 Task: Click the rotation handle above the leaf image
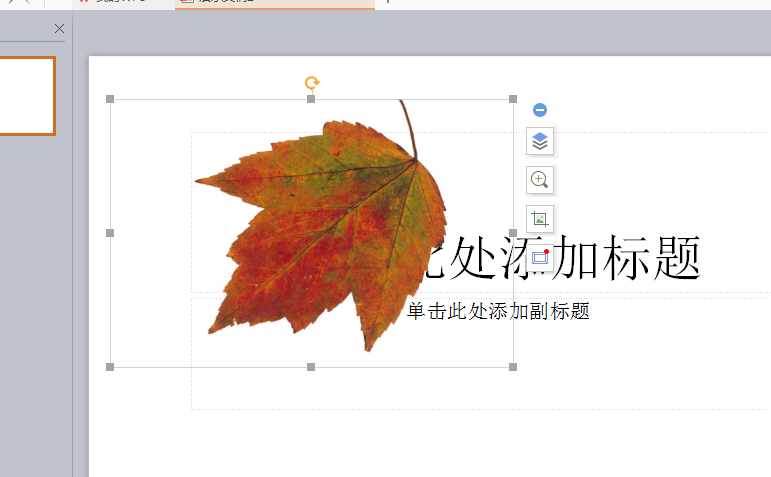click(312, 83)
